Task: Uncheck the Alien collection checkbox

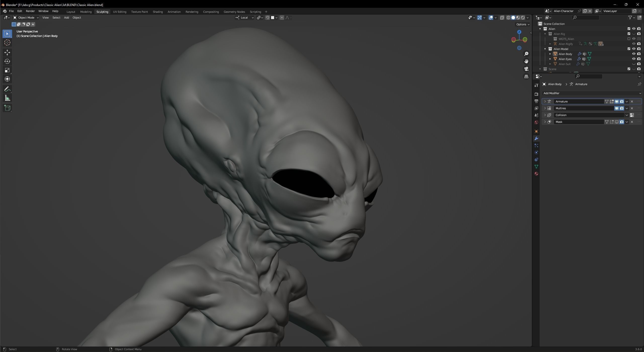Action: pyautogui.click(x=629, y=29)
